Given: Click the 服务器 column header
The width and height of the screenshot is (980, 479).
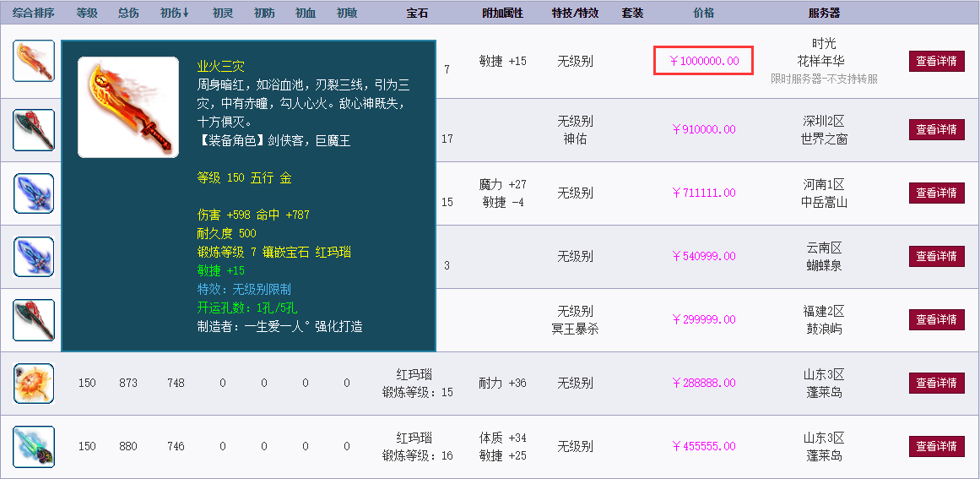Looking at the screenshot, I should [x=824, y=13].
